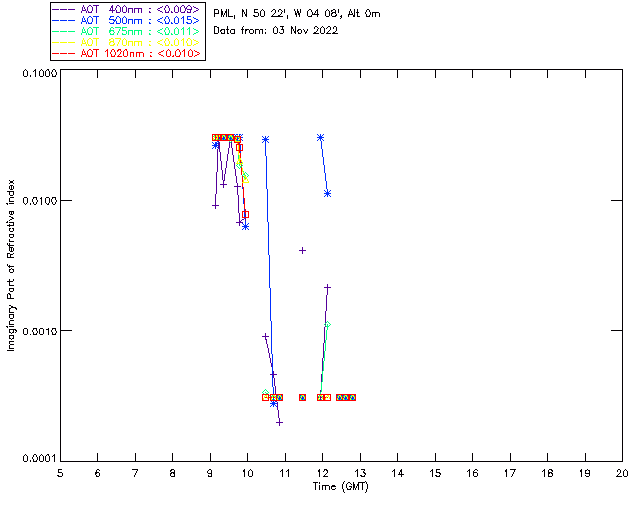Click the red dashed line sample for 1020nm
Image resolution: width=640 pixels, height=512 pixels.
click(x=64, y=53)
